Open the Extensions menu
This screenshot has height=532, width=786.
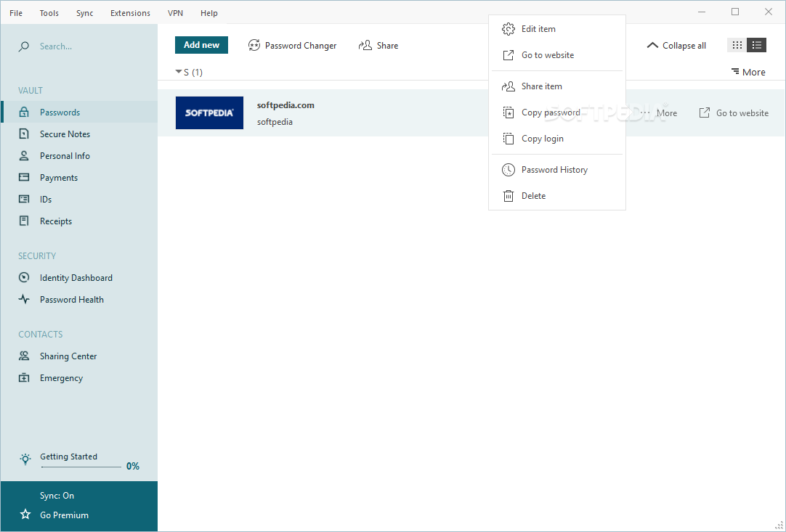(x=130, y=13)
